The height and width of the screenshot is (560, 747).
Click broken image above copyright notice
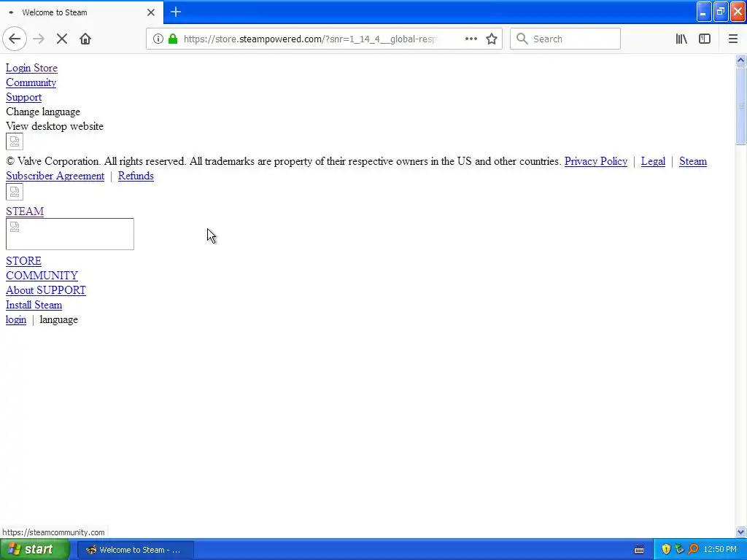tap(15, 141)
